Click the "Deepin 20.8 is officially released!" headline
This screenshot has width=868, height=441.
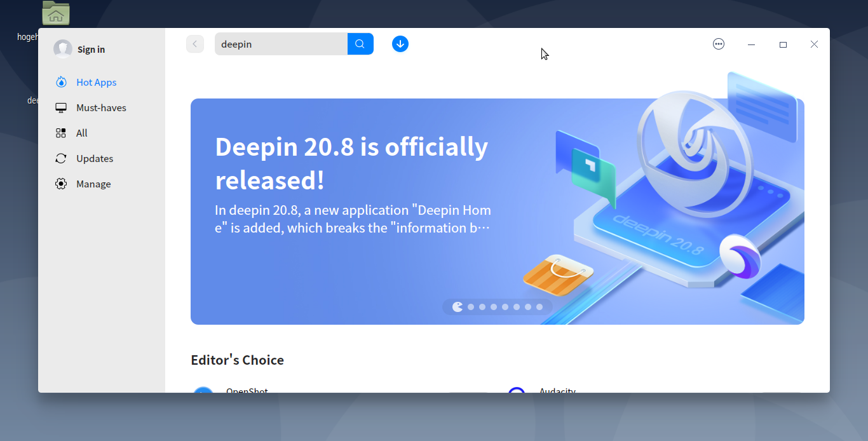click(x=351, y=163)
